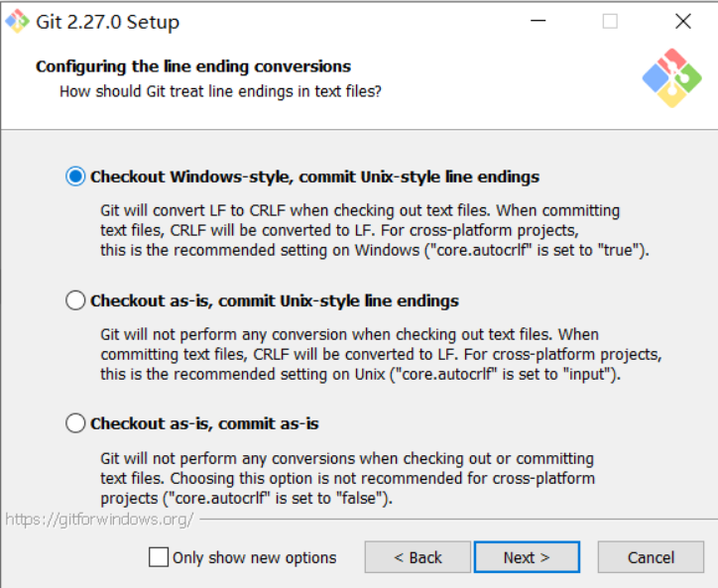Click the "How should Git treat line endings" subtitle

point(220,91)
